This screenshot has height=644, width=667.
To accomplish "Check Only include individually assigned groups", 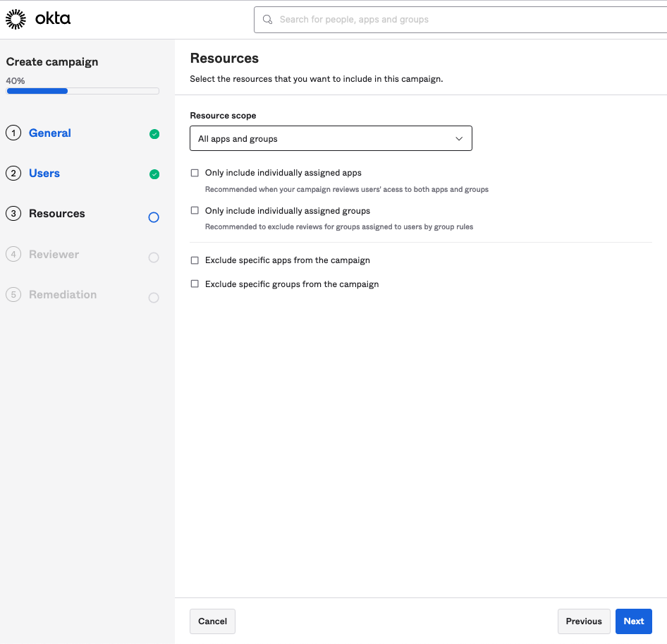I will tap(195, 211).
